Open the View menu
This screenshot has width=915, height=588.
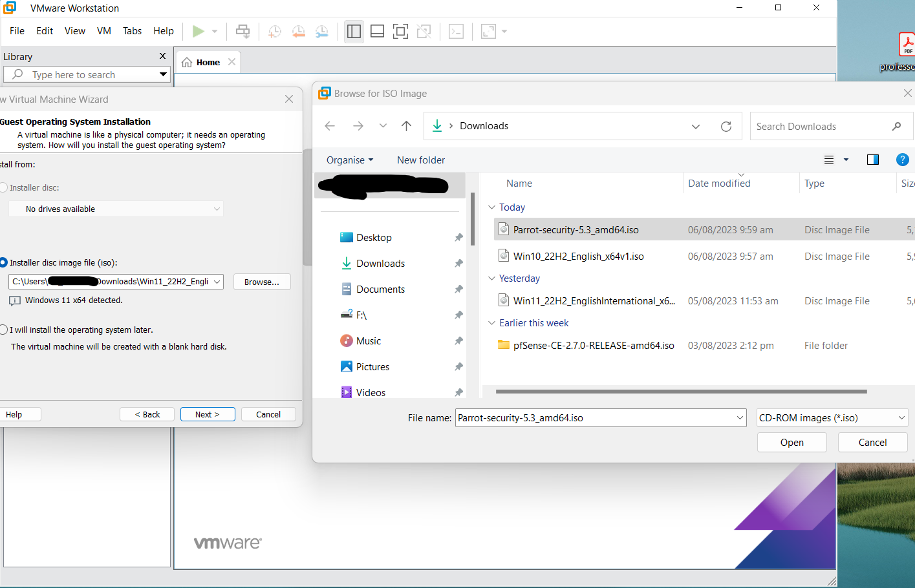click(75, 31)
